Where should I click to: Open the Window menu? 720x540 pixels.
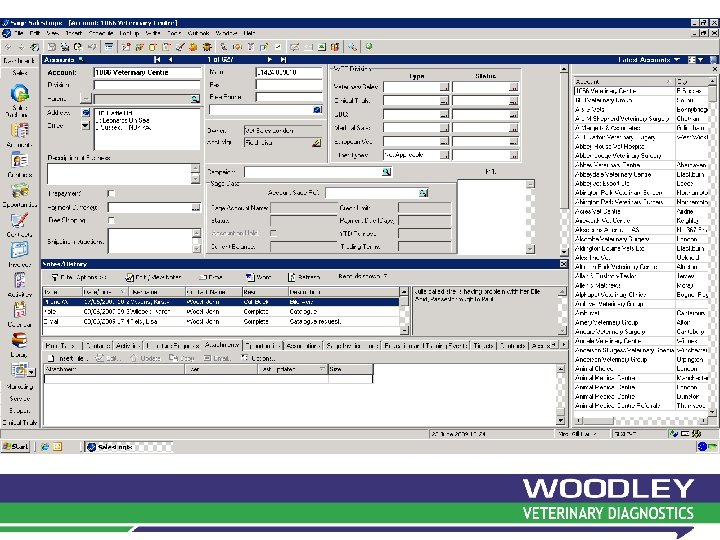tap(226, 34)
